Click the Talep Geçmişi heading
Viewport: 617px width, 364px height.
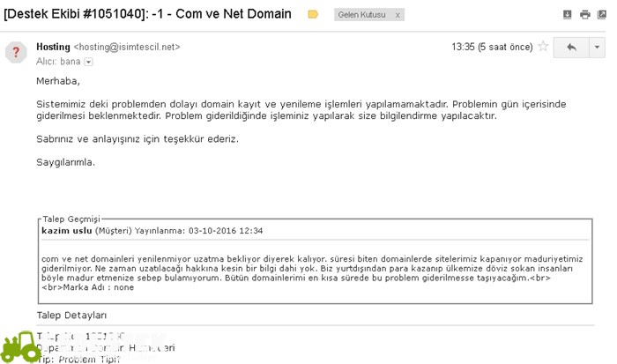click(x=71, y=219)
